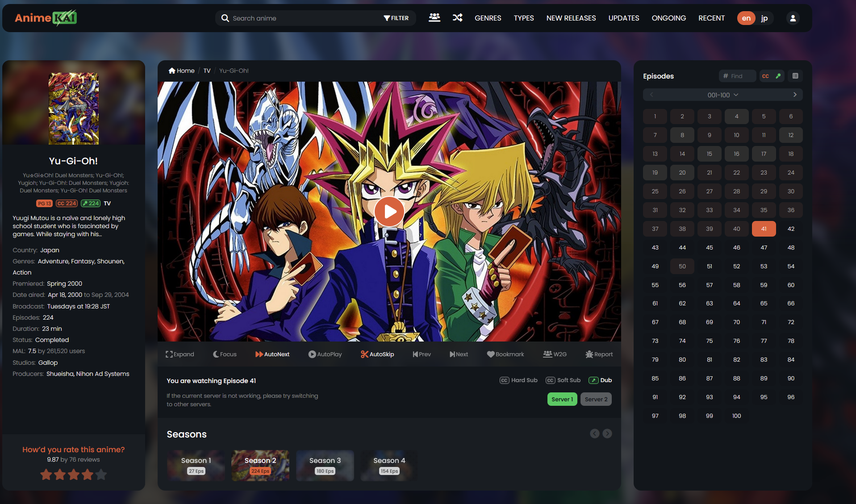
Task: Toggle AutoSkip option
Action: click(x=377, y=354)
